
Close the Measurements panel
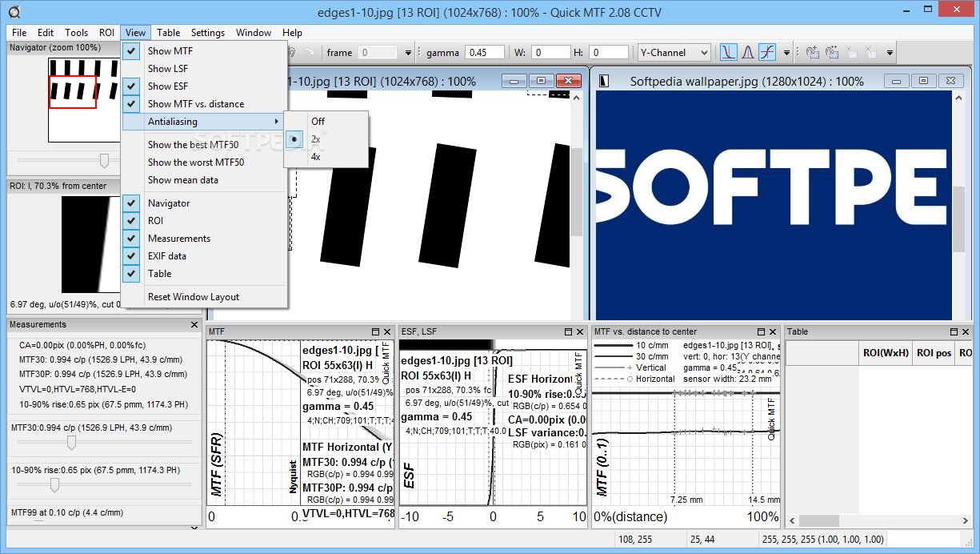(194, 325)
